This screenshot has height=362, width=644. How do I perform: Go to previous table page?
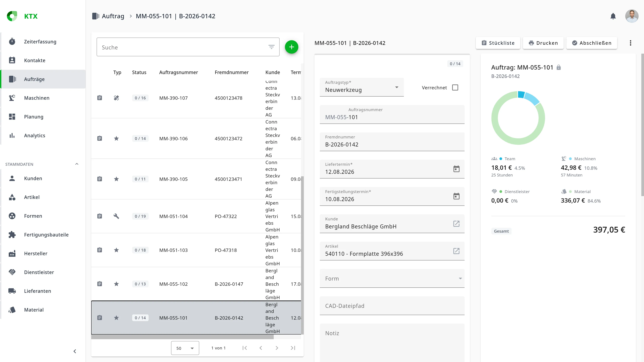click(261, 348)
